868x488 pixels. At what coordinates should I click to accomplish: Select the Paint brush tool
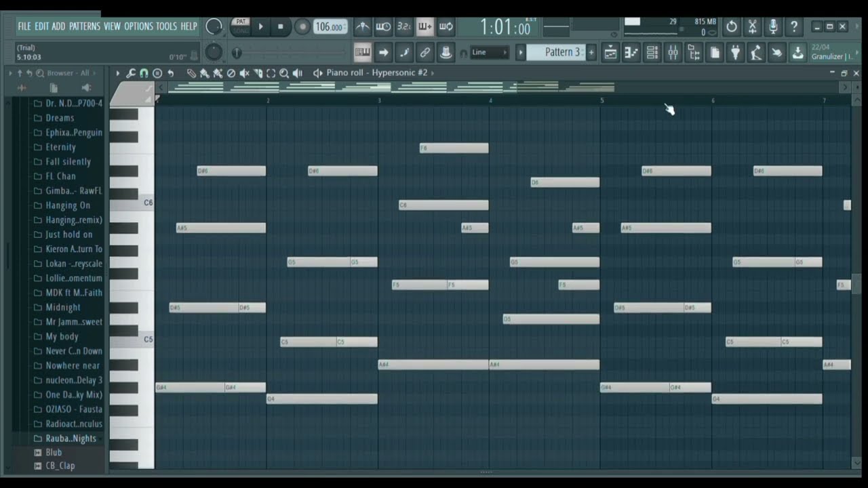click(204, 73)
